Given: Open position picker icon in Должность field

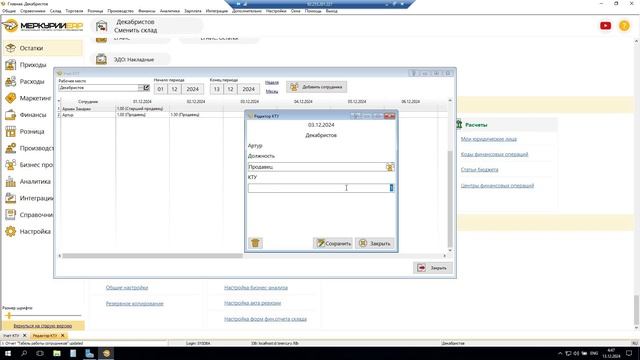Looking at the screenshot, I should coord(390,167).
